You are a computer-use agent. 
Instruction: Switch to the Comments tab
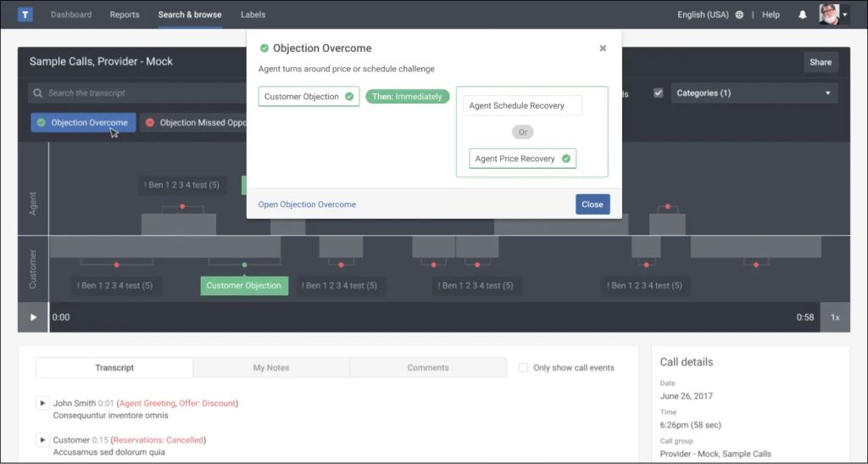pyautogui.click(x=428, y=367)
